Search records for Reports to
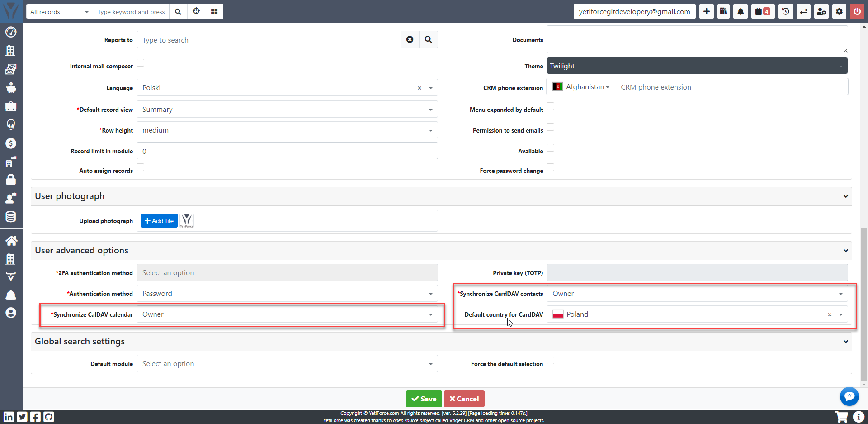This screenshot has height=424, width=868. tap(428, 39)
